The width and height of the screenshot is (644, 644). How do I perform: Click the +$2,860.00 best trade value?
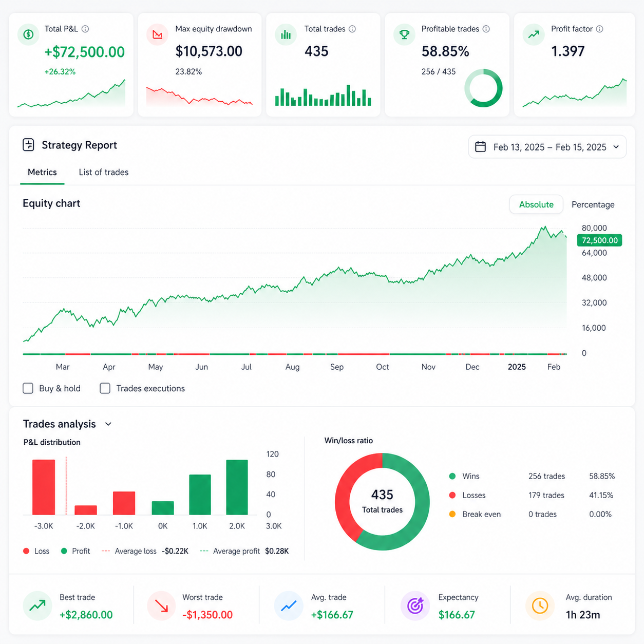click(86, 615)
